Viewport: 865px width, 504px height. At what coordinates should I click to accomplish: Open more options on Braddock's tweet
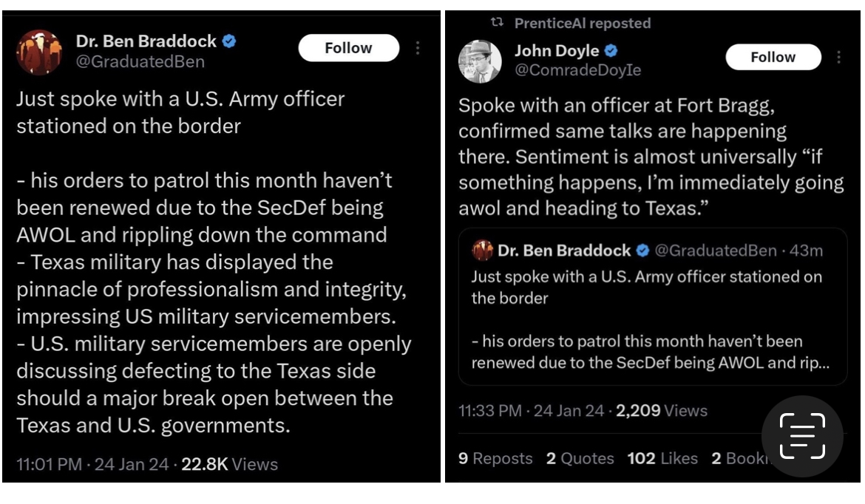(418, 48)
